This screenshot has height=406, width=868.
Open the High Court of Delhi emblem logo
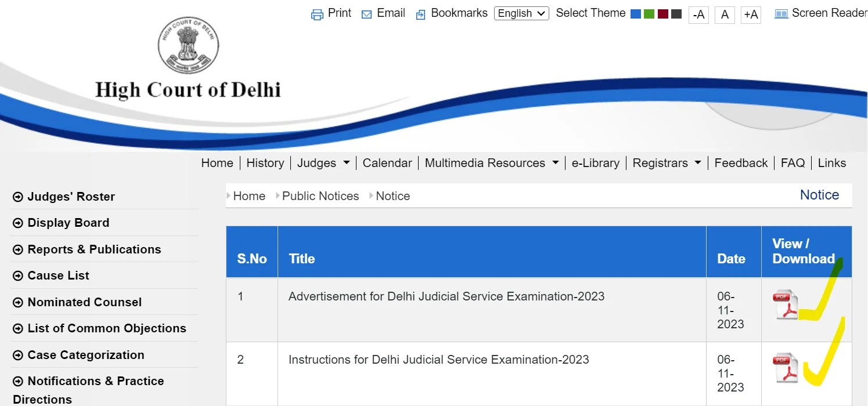pyautogui.click(x=189, y=46)
